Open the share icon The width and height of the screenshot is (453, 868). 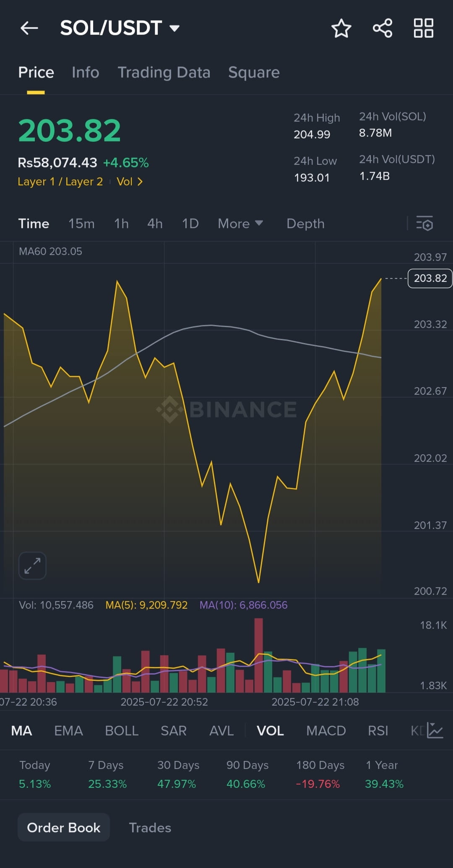pos(383,28)
